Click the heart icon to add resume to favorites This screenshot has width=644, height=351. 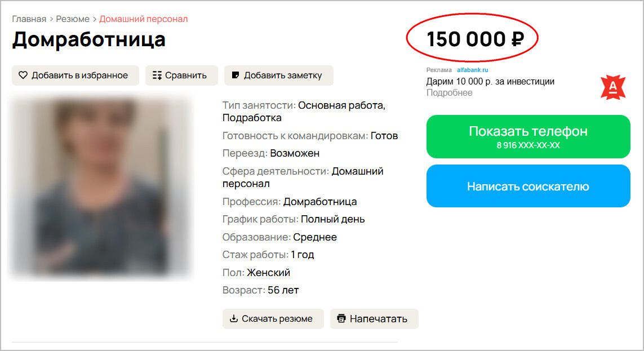tap(24, 75)
